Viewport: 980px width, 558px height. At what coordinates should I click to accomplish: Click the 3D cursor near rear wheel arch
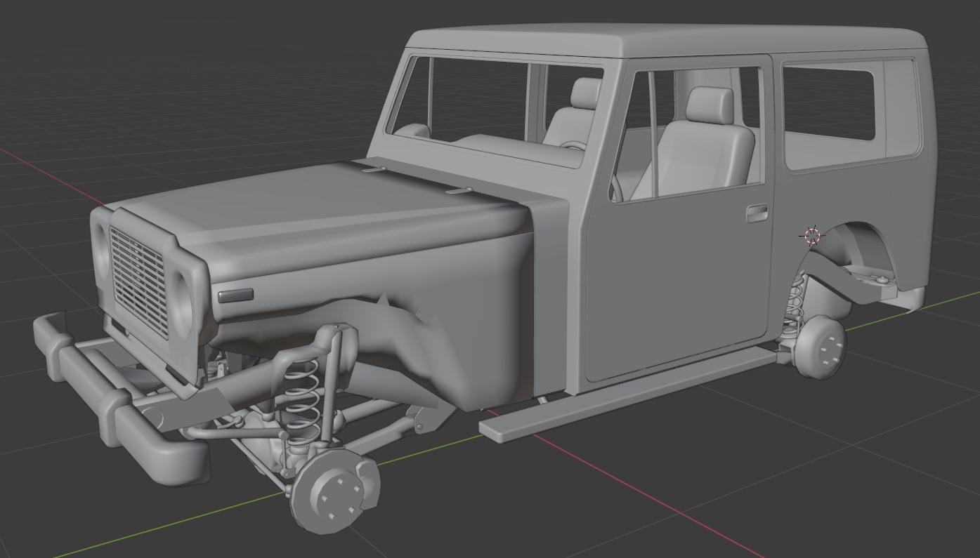click(812, 235)
